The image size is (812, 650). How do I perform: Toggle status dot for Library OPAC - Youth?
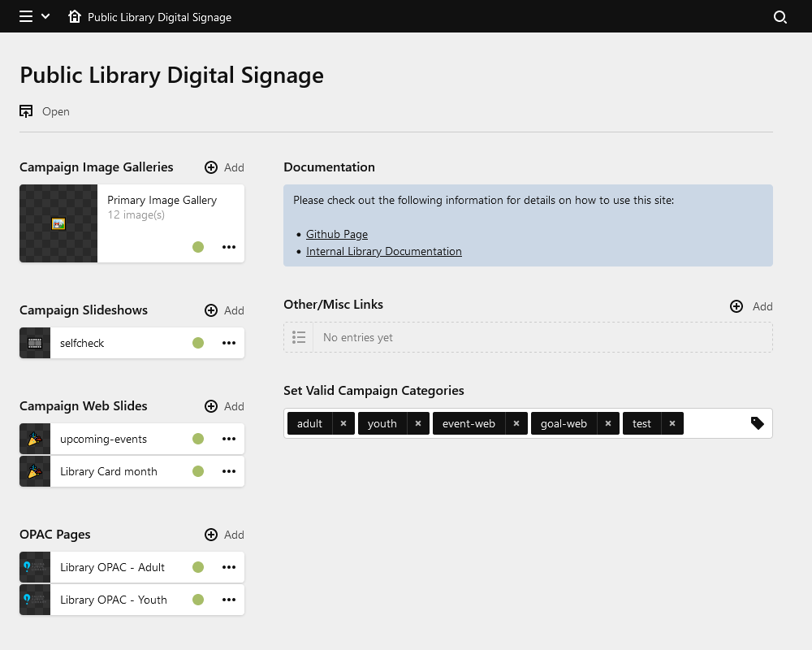point(197,600)
